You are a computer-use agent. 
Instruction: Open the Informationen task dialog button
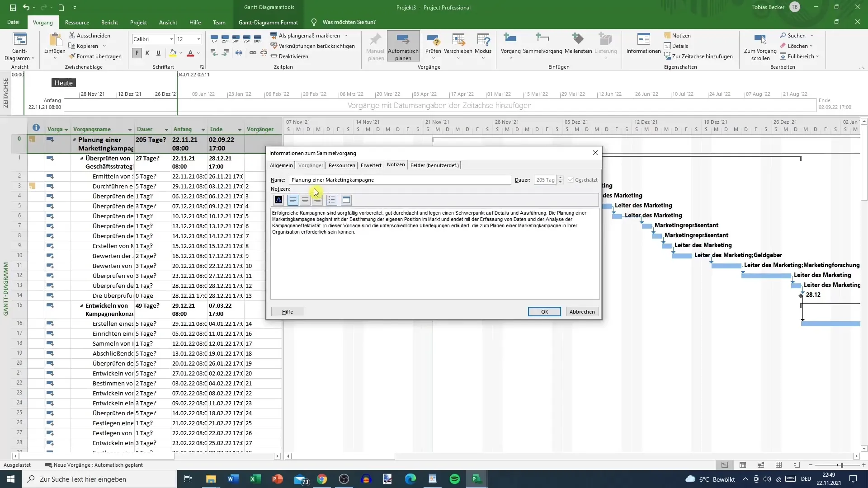click(643, 44)
